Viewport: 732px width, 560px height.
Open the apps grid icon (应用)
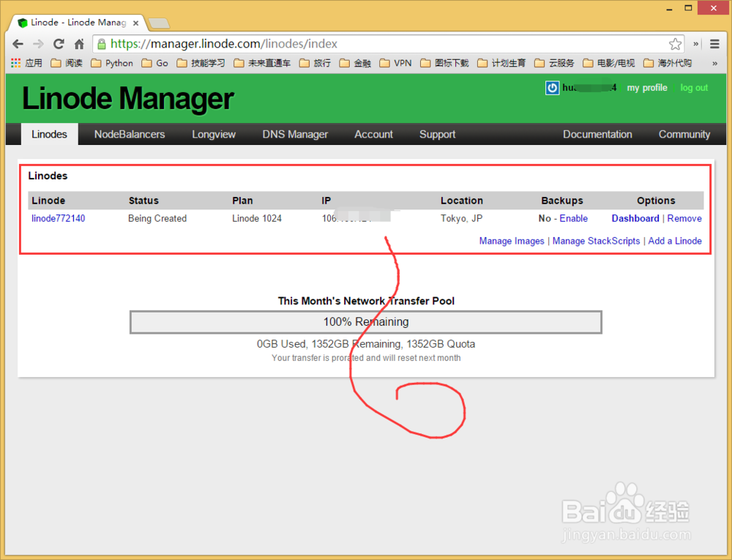[26, 63]
